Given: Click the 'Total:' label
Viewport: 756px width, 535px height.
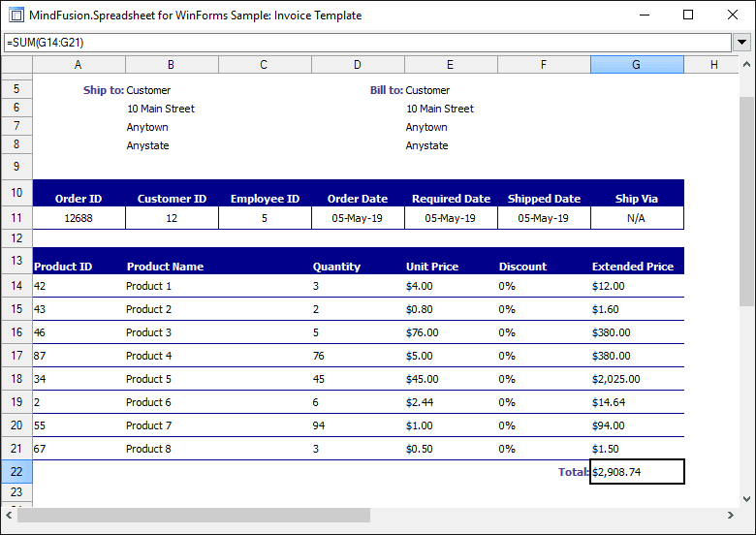Looking at the screenshot, I should 574,472.
